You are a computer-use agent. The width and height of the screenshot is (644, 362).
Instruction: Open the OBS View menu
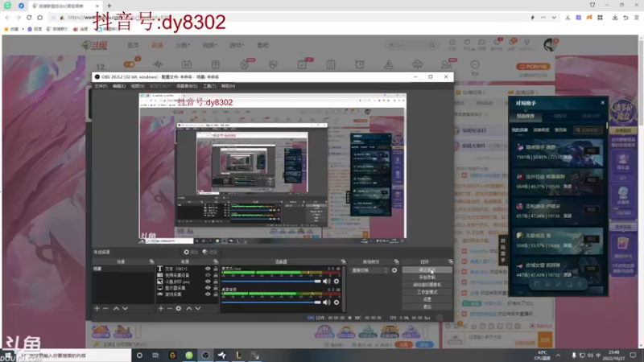[x=138, y=86]
